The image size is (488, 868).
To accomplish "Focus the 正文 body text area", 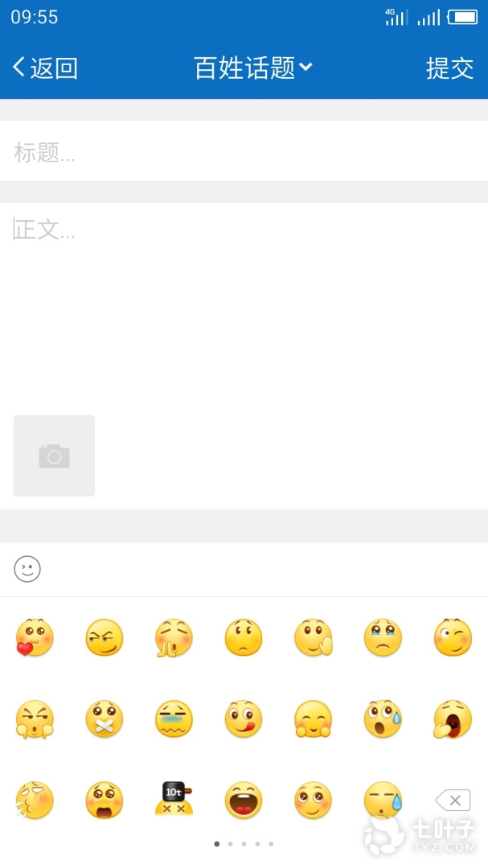I will [x=244, y=305].
